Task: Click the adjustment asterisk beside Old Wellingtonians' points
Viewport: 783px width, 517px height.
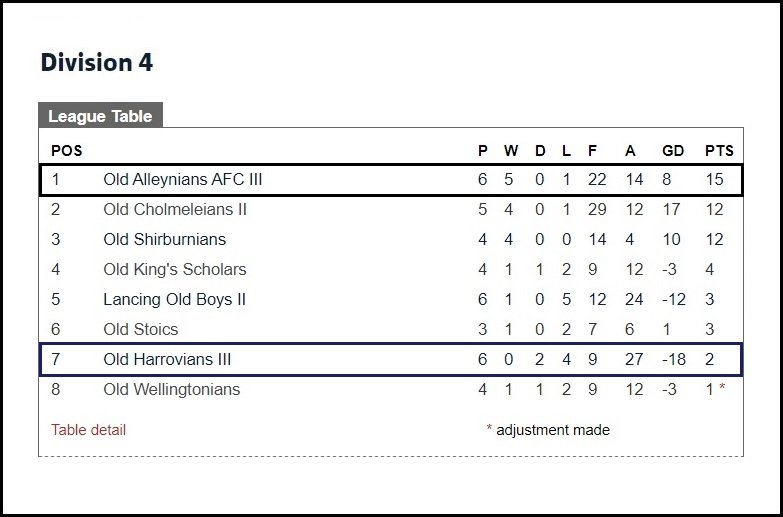Action: click(x=722, y=387)
